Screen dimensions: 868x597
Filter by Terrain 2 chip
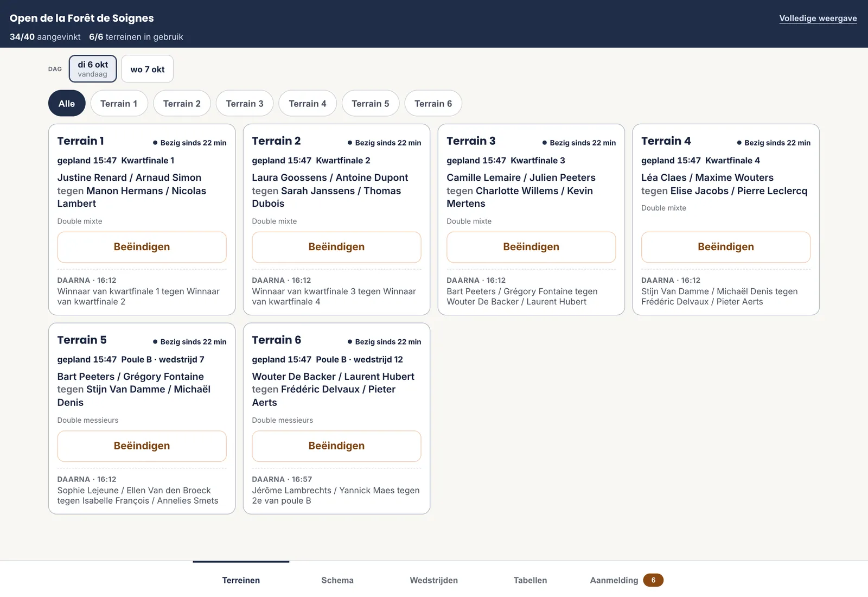182,103
